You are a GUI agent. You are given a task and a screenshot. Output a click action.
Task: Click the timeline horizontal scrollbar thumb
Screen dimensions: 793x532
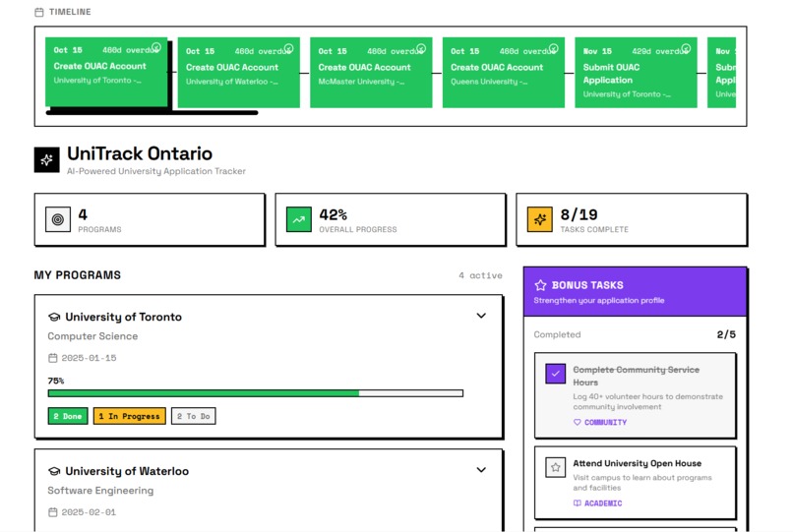coord(152,113)
